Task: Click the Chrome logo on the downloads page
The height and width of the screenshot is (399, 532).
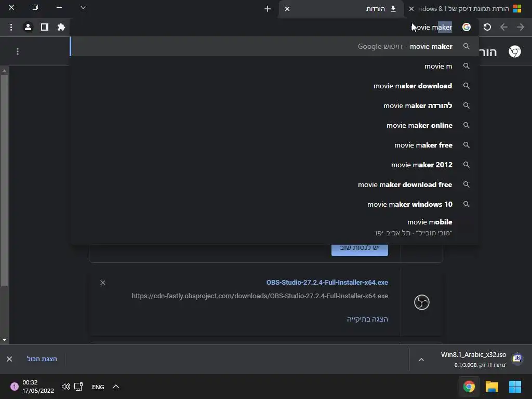Action: point(515,51)
